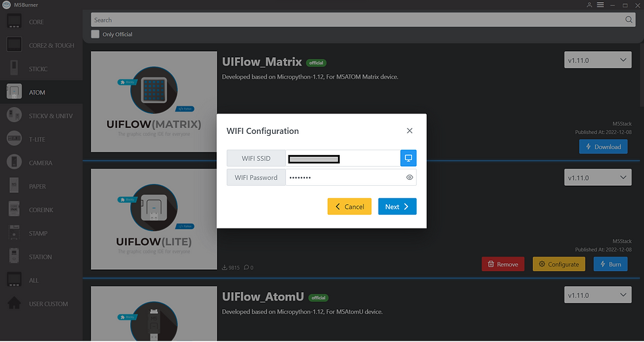The width and height of the screenshot is (644, 342).
Task: Open the COREINK category label
Action: point(41,210)
